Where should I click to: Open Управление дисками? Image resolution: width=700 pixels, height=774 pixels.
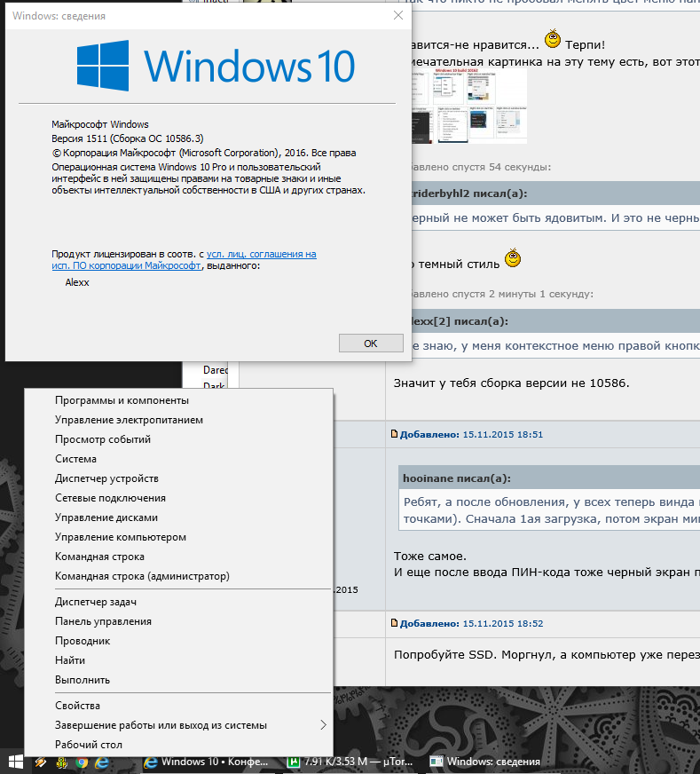click(178, 517)
